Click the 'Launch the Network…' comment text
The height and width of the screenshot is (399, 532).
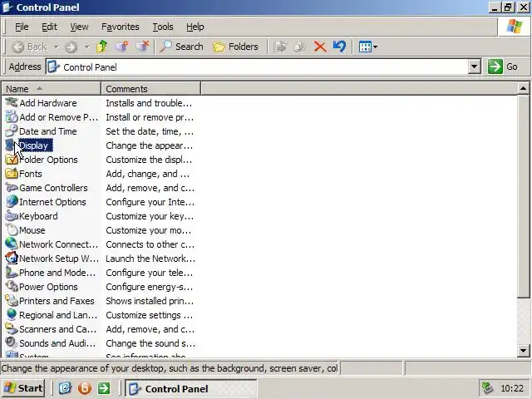coord(150,259)
